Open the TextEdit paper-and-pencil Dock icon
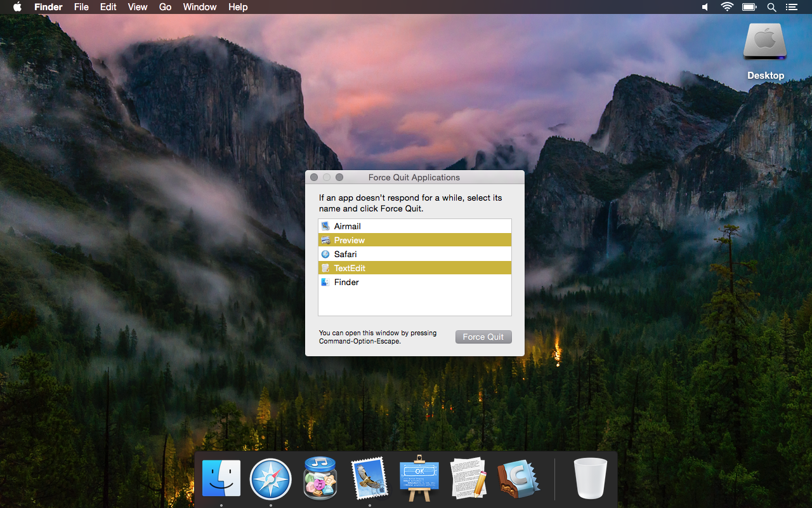The height and width of the screenshot is (508, 812). tap(469, 478)
